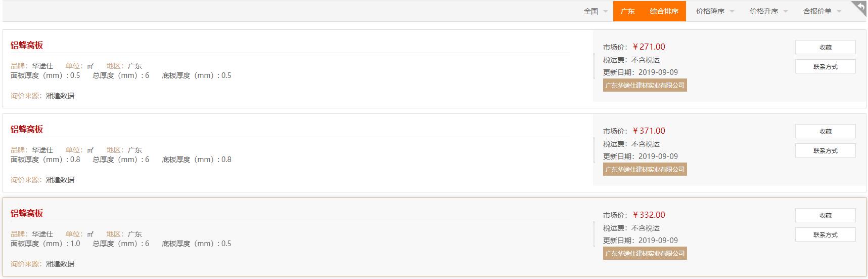Click 收藏 for the ¥271.00 item

[x=825, y=47]
